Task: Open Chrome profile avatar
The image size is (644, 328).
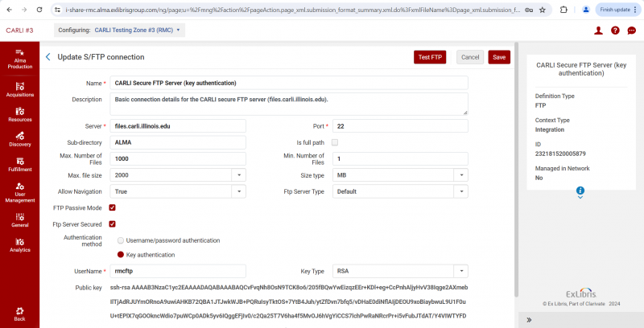Action: point(586,10)
